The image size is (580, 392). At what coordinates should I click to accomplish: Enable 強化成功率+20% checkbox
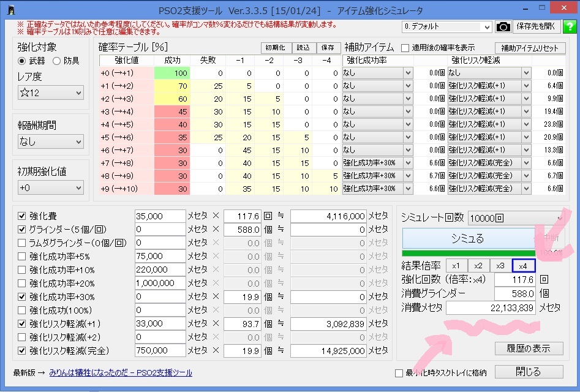[x=22, y=283]
